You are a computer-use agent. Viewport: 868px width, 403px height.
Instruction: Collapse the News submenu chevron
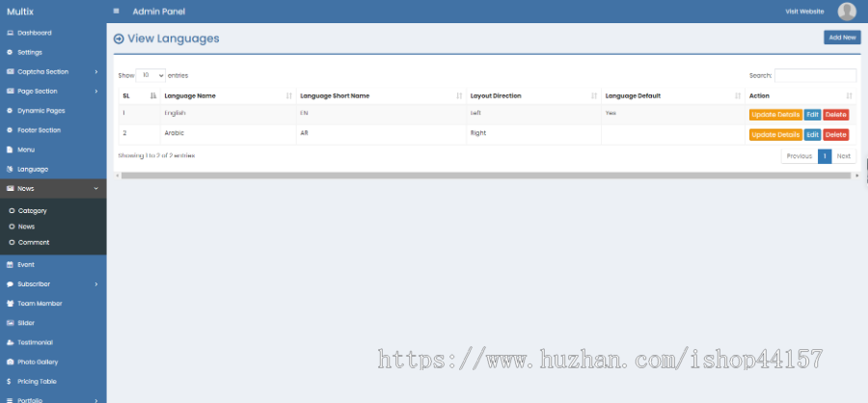click(96, 189)
